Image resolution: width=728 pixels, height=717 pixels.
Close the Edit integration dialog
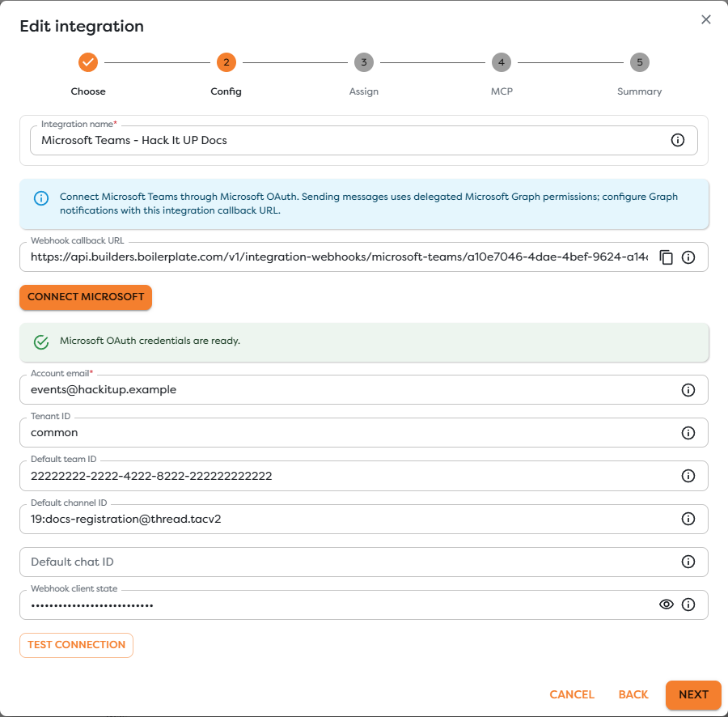[x=705, y=19]
